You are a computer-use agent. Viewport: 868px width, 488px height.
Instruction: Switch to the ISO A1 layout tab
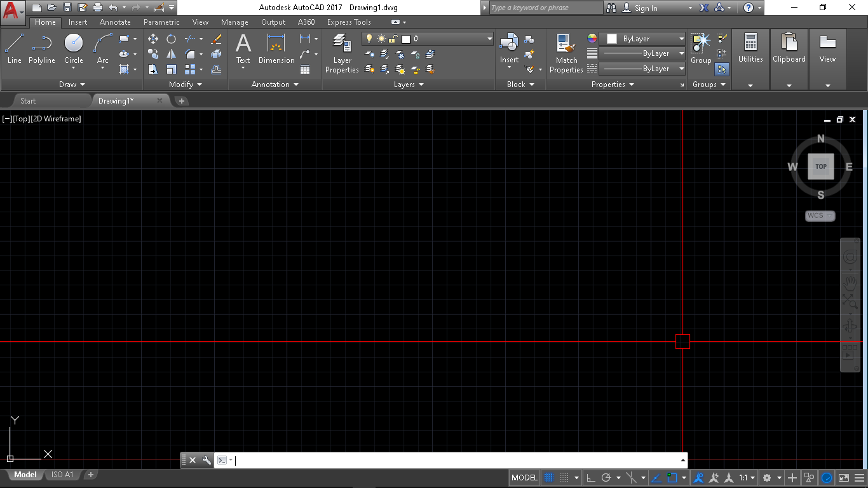[x=62, y=475]
